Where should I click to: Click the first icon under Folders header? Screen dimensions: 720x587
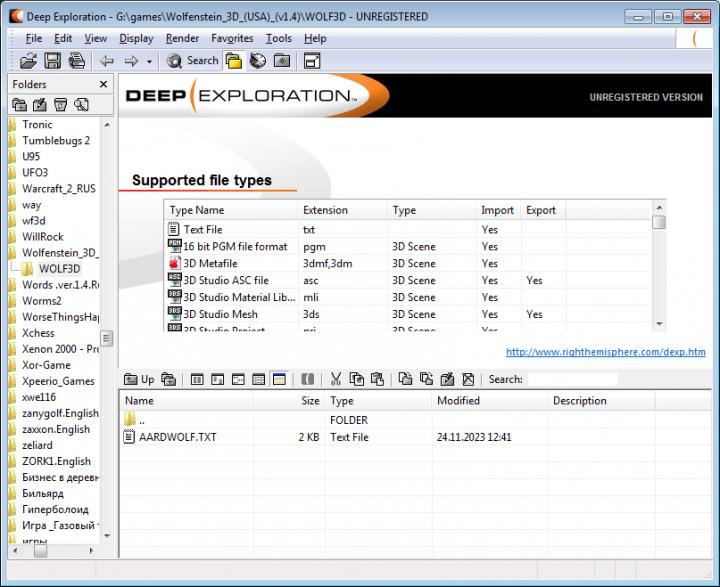point(19,105)
